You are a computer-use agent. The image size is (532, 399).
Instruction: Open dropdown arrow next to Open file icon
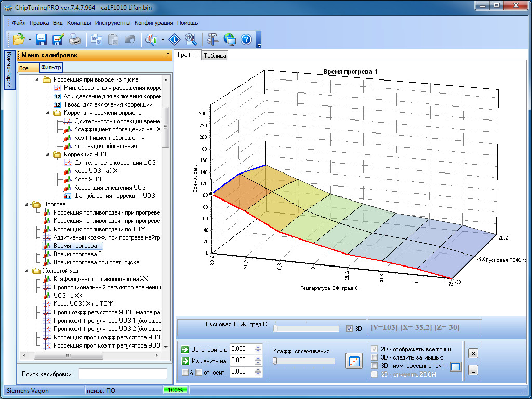(30, 39)
